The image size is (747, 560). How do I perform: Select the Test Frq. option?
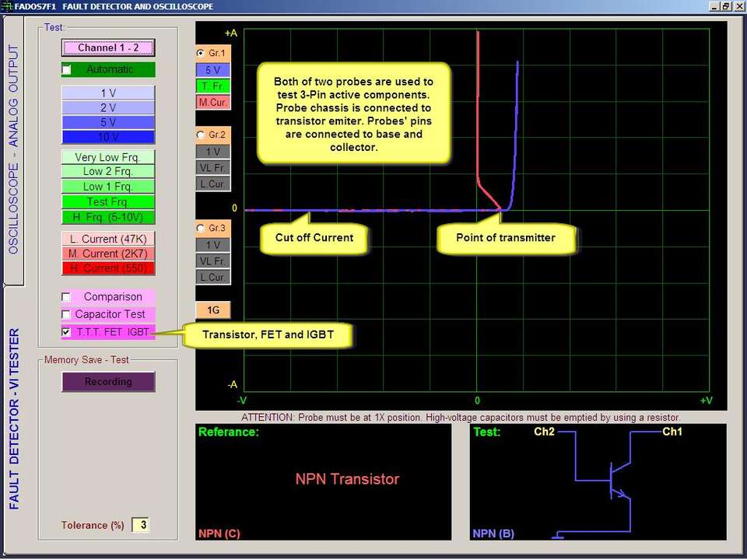pos(108,202)
